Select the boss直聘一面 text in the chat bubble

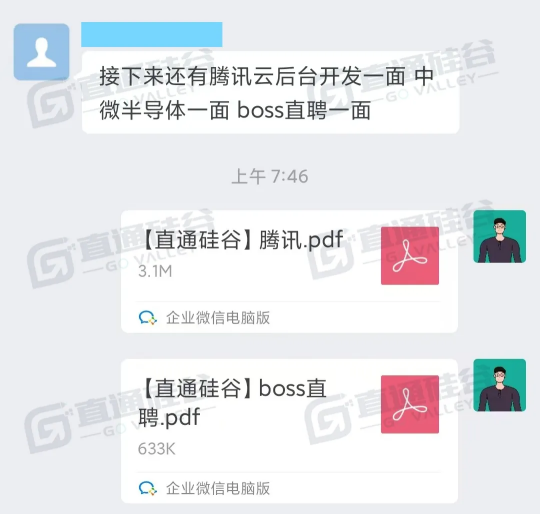point(304,111)
